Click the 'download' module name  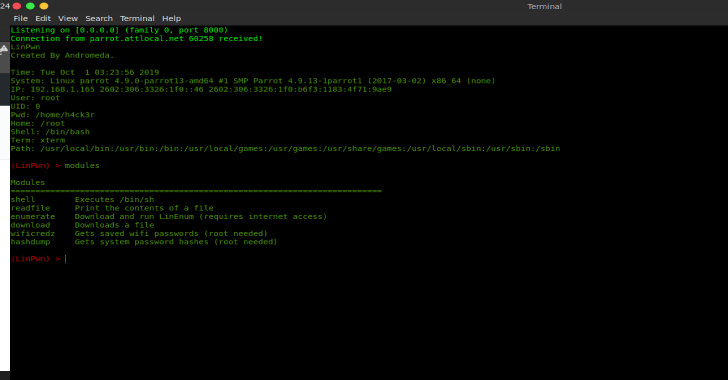click(x=30, y=225)
